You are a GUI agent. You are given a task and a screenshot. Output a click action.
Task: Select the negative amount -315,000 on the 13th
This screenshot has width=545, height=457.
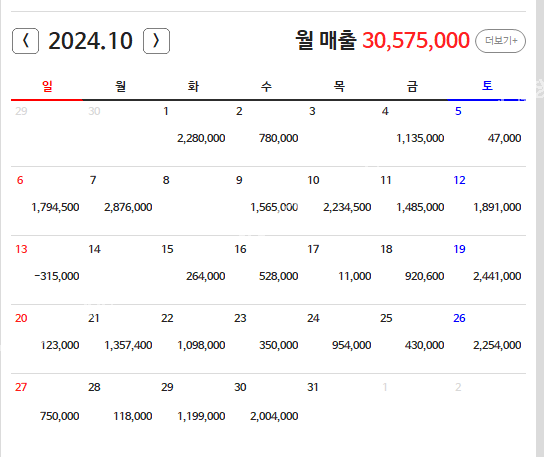(x=57, y=276)
